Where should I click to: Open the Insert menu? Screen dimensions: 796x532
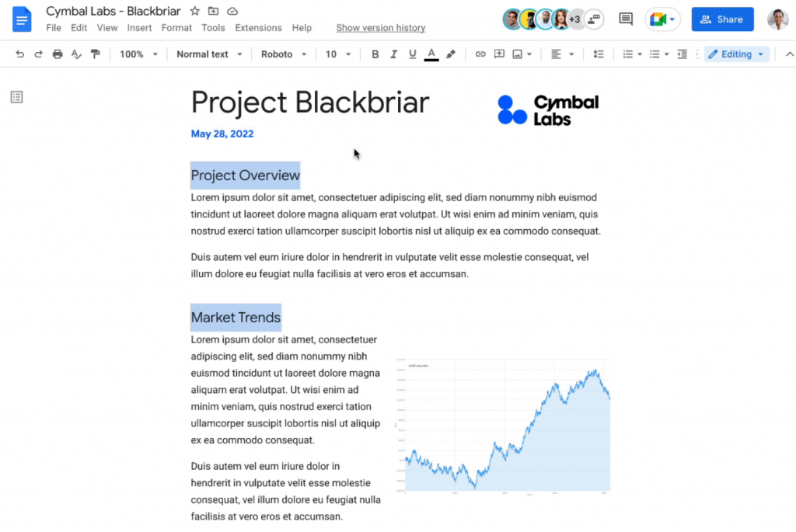pos(139,27)
